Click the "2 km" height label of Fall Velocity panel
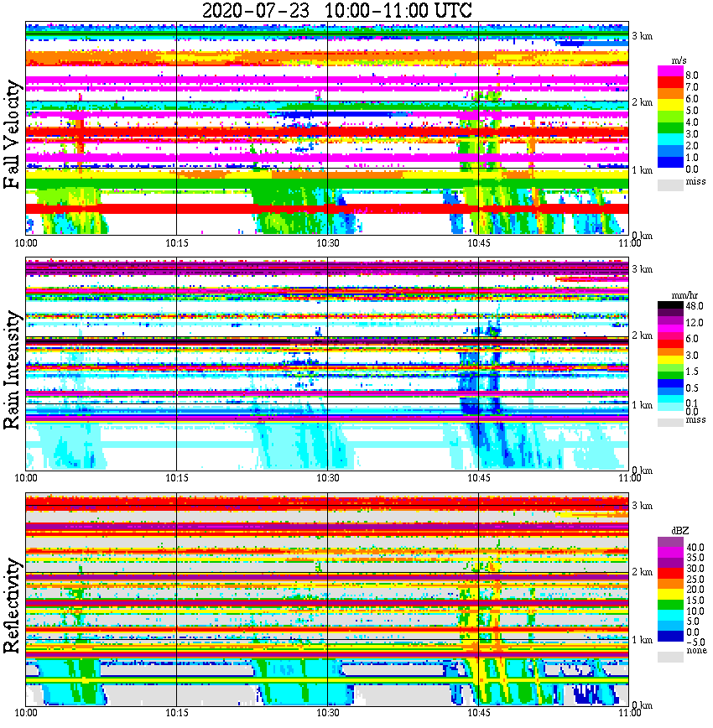 tap(643, 102)
